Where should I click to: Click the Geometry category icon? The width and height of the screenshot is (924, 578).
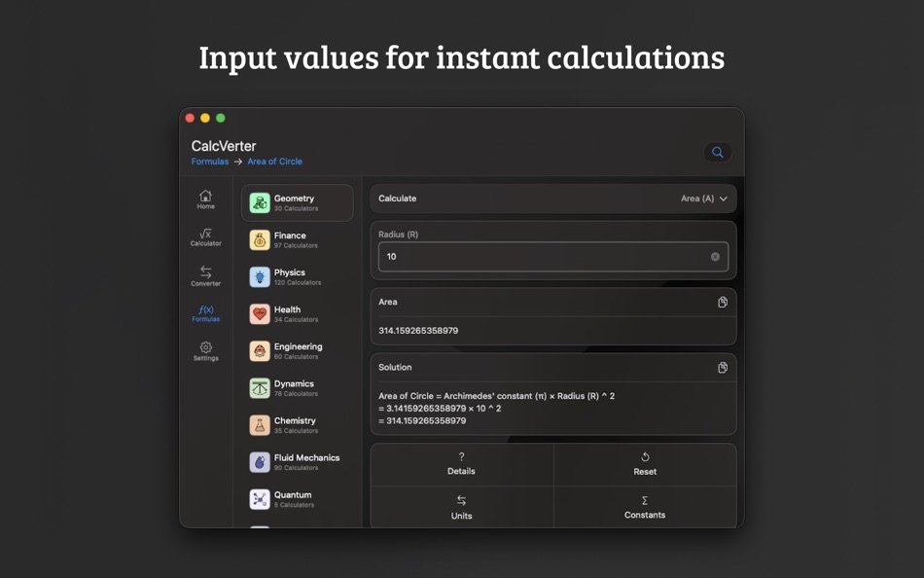click(x=260, y=203)
